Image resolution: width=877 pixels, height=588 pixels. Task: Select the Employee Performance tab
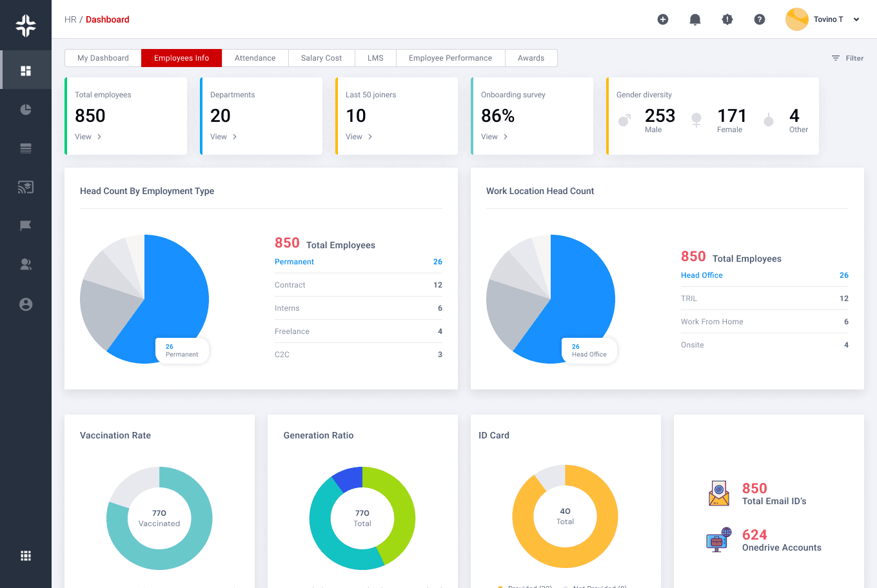(450, 58)
